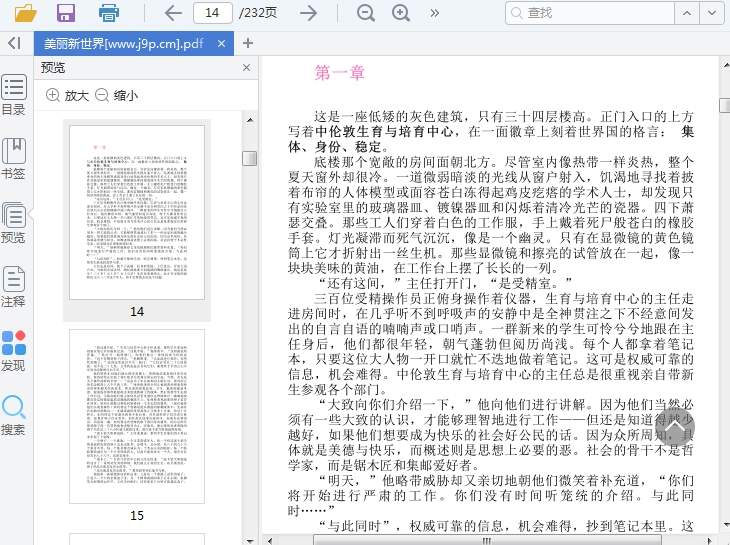Open the 搜索 search panel

[x=14, y=415]
